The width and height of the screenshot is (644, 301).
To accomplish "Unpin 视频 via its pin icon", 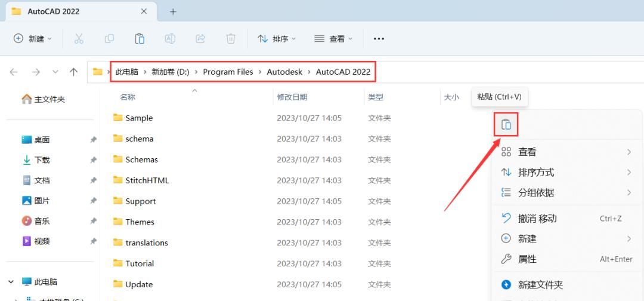I will click(93, 241).
